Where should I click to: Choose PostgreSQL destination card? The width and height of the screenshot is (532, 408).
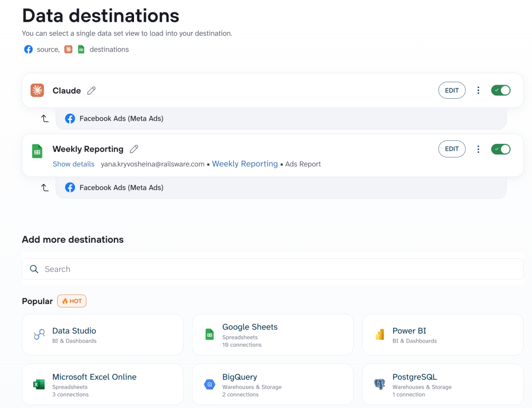tap(443, 384)
